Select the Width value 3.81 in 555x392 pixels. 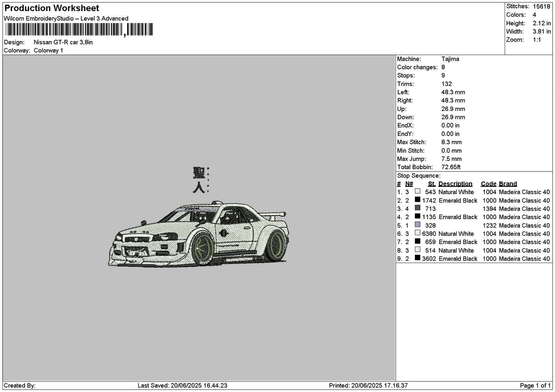point(542,31)
